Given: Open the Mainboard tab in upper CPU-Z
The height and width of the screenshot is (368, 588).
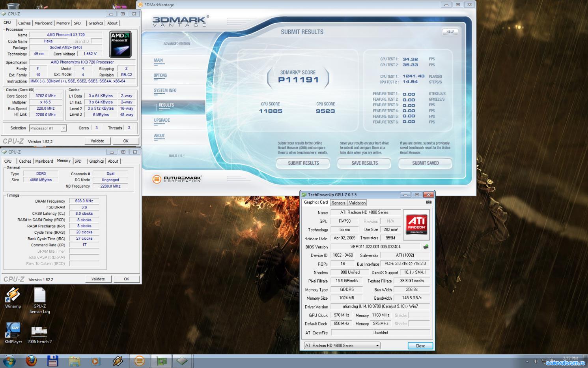Looking at the screenshot, I should pos(43,23).
